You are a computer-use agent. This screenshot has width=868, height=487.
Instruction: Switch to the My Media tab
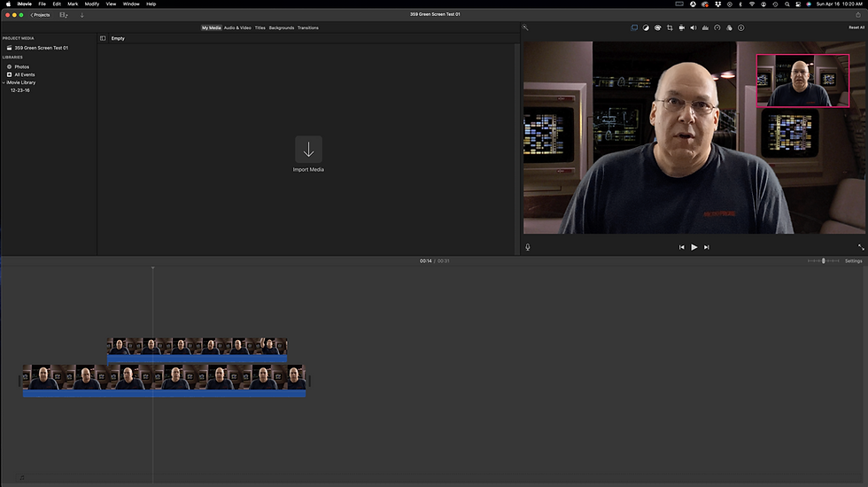click(211, 27)
